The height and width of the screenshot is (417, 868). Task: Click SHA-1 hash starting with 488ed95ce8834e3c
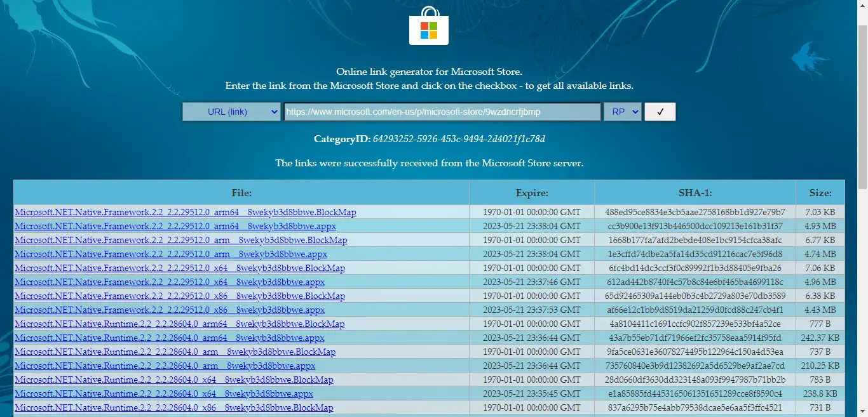(695, 212)
